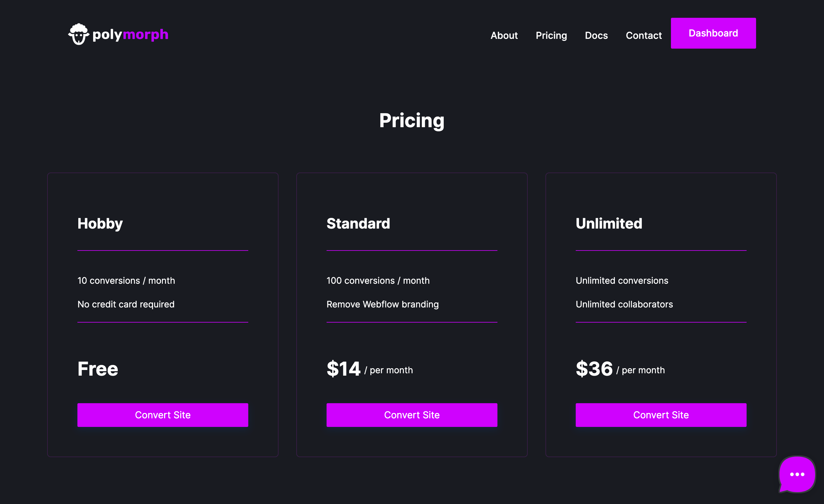824x504 pixels.
Task: Choose Convert Site for the Standard plan
Action: [x=412, y=415]
